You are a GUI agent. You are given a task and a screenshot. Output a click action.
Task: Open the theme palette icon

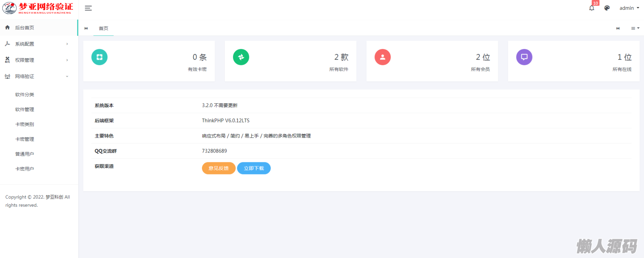click(x=607, y=8)
